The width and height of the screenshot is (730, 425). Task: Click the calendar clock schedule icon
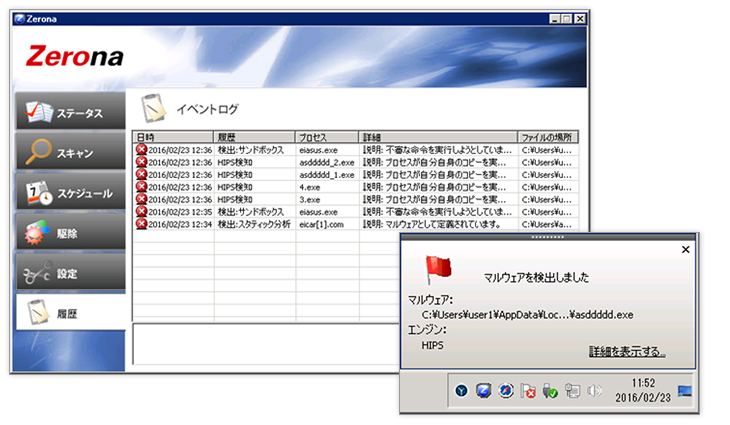[39, 192]
